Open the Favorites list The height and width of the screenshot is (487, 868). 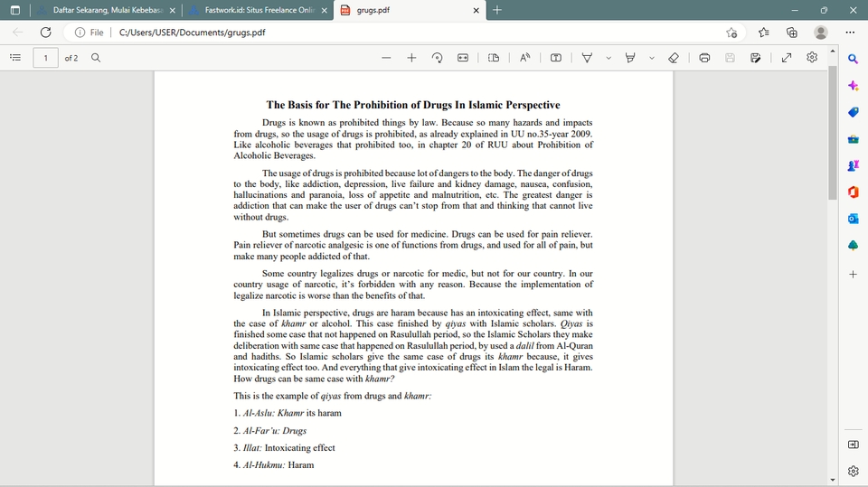pyautogui.click(x=764, y=33)
